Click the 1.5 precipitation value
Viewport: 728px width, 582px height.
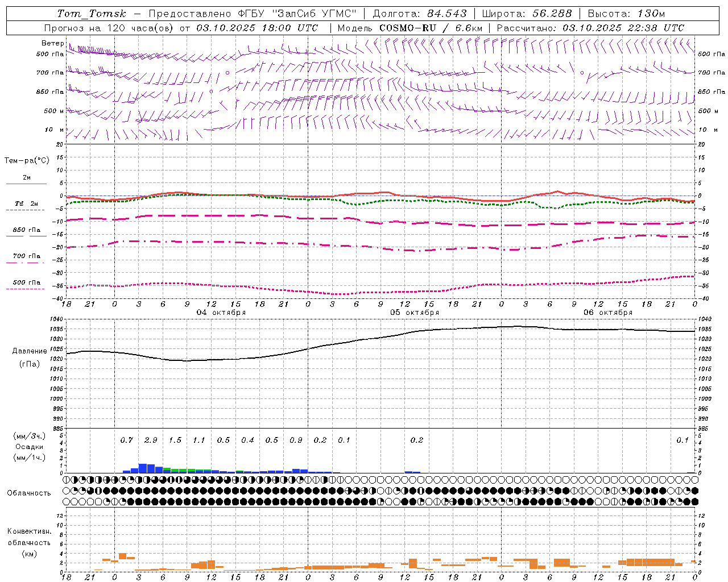coord(175,440)
